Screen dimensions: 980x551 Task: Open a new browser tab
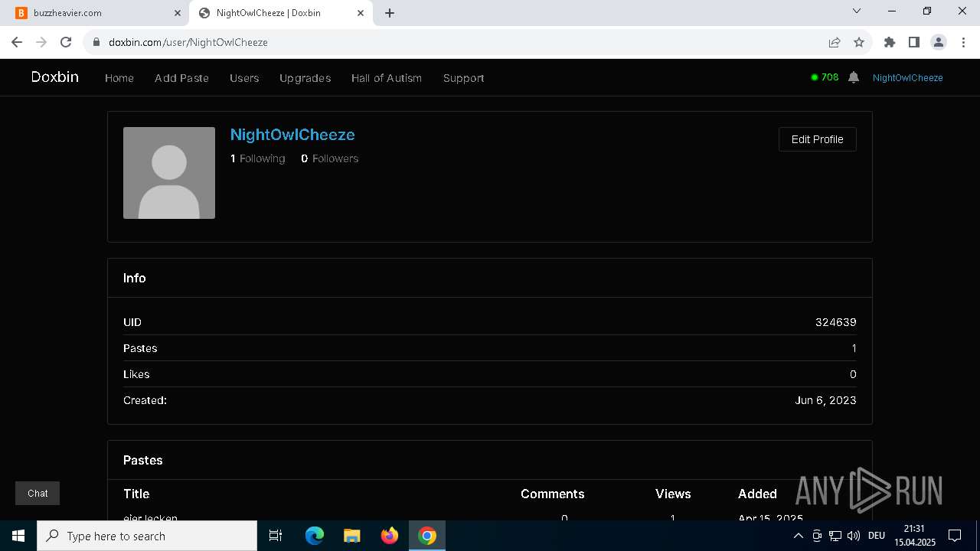tap(390, 13)
